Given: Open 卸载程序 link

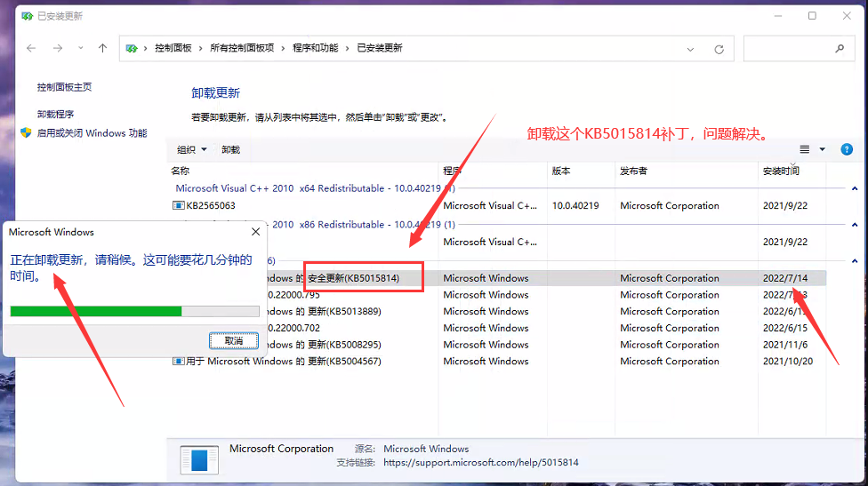Looking at the screenshot, I should point(55,114).
